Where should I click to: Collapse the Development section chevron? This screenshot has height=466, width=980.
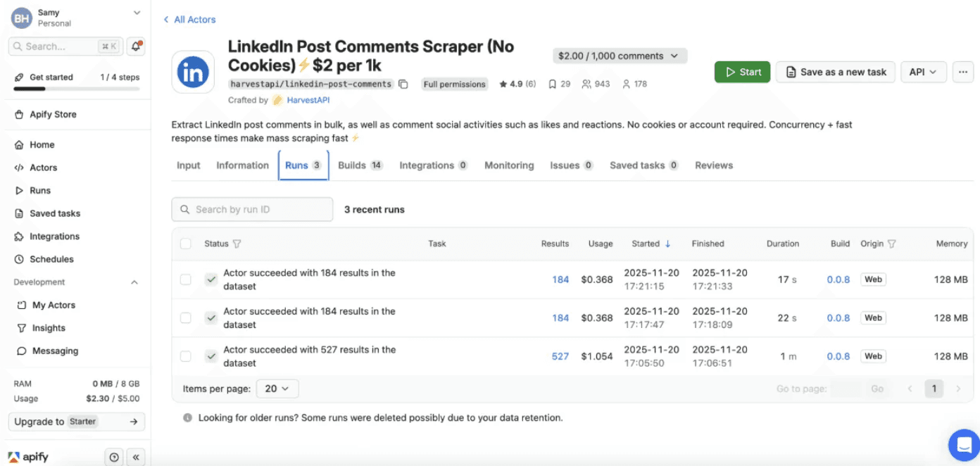click(x=134, y=282)
